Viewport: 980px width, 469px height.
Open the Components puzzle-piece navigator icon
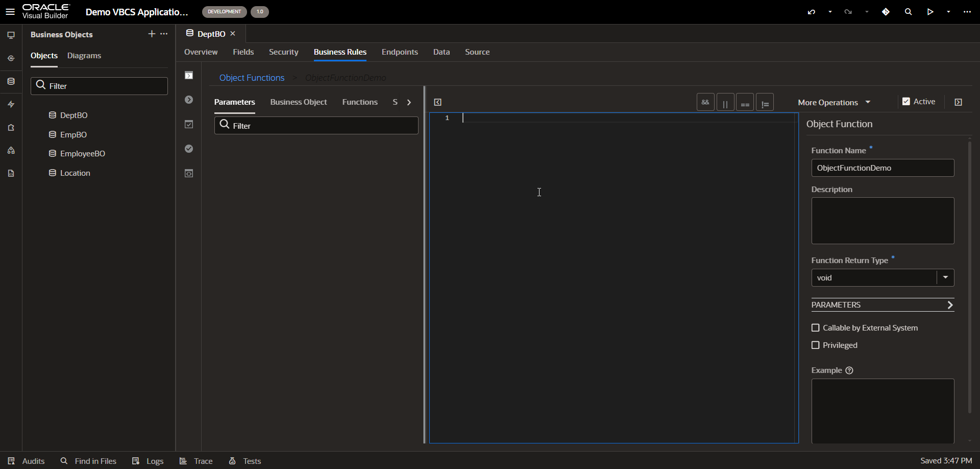[11, 128]
